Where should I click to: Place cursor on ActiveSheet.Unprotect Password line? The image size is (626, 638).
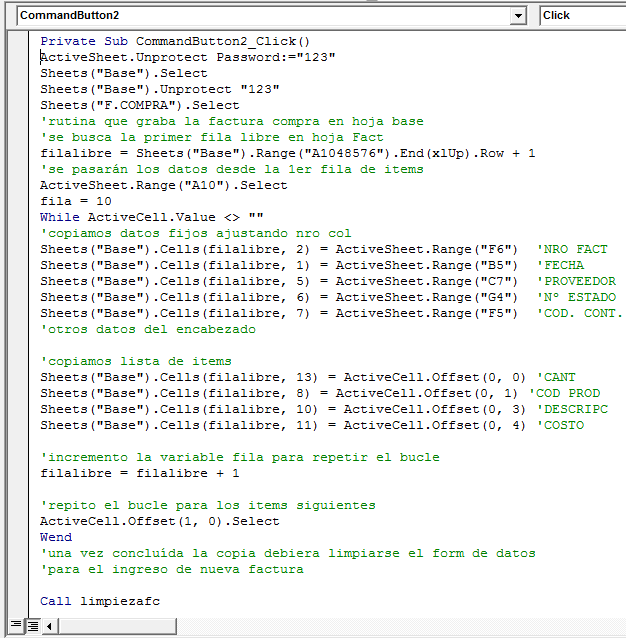pos(187,57)
